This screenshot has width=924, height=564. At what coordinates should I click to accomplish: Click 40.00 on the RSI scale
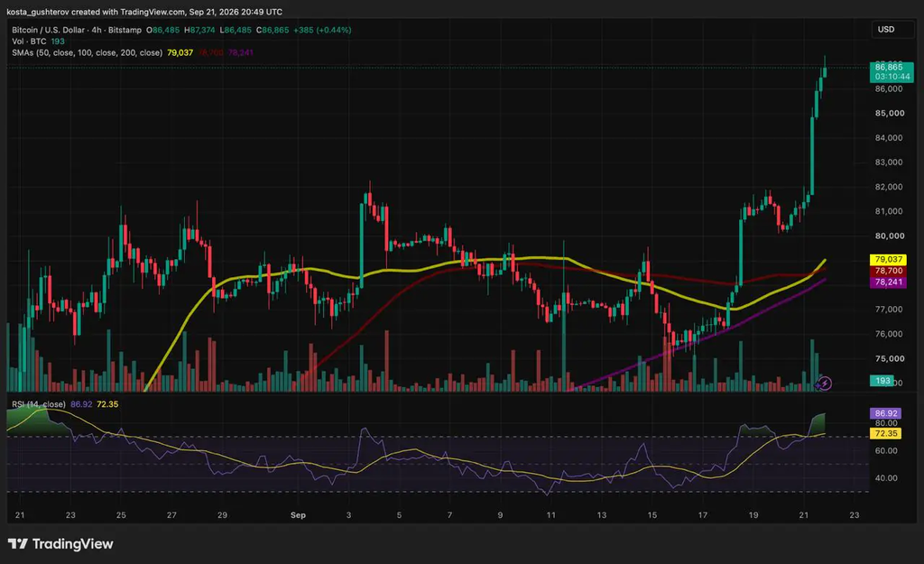[886, 478]
